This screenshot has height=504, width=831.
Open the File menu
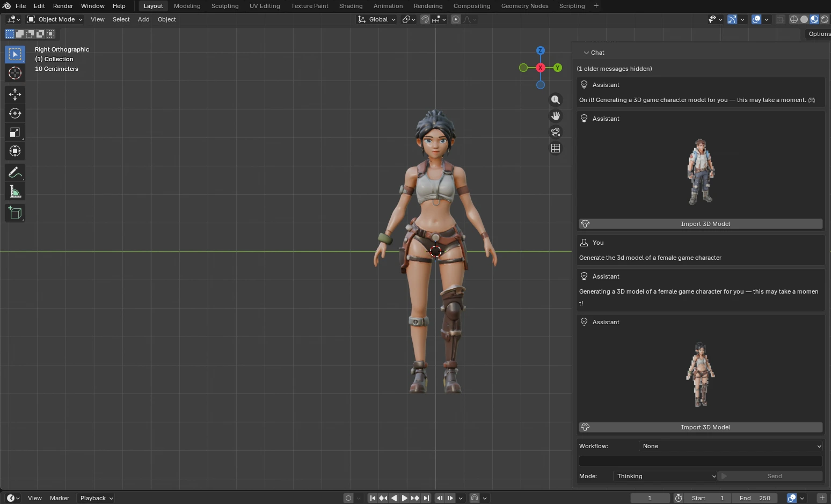click(x=20, y=6)
